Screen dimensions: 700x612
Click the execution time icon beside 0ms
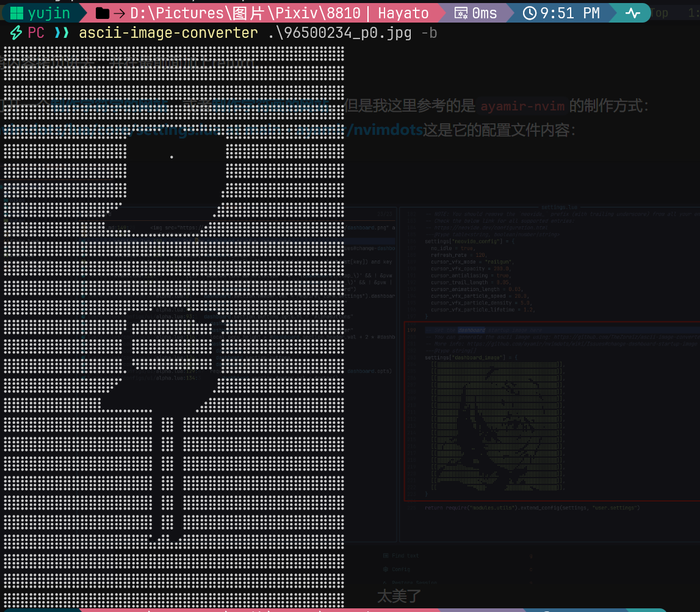point(461,13)
